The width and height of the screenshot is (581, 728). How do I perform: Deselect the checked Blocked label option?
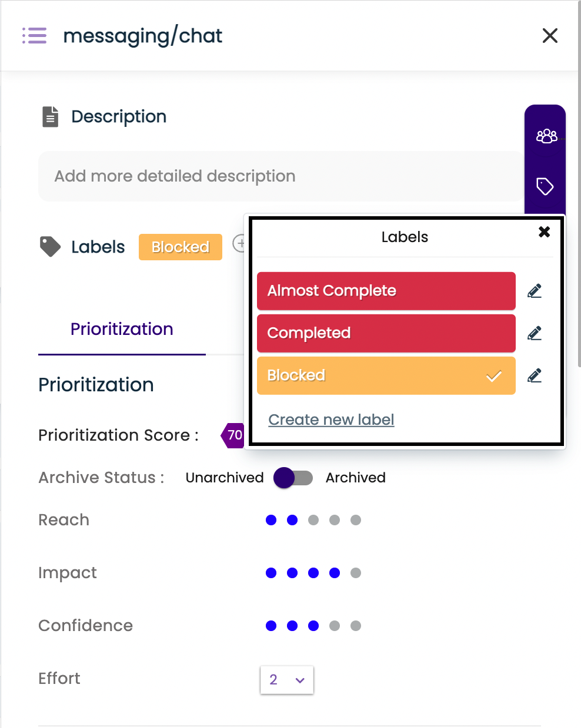coord(386,375)
